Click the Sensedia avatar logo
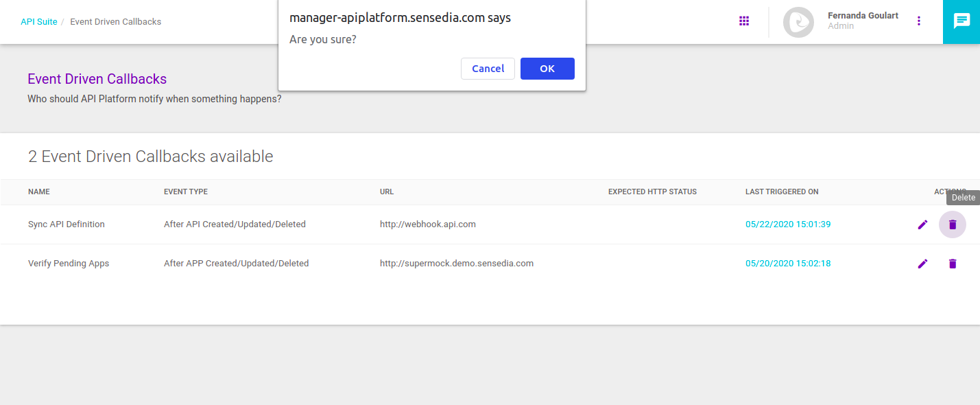Image resolution: width=980 pixels, height=405 pixels. pos(798,21)
